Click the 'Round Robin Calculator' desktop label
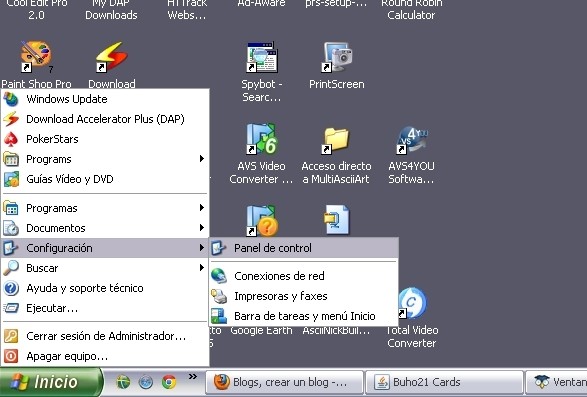The image size is (587, 397). (x=411, y=9)
